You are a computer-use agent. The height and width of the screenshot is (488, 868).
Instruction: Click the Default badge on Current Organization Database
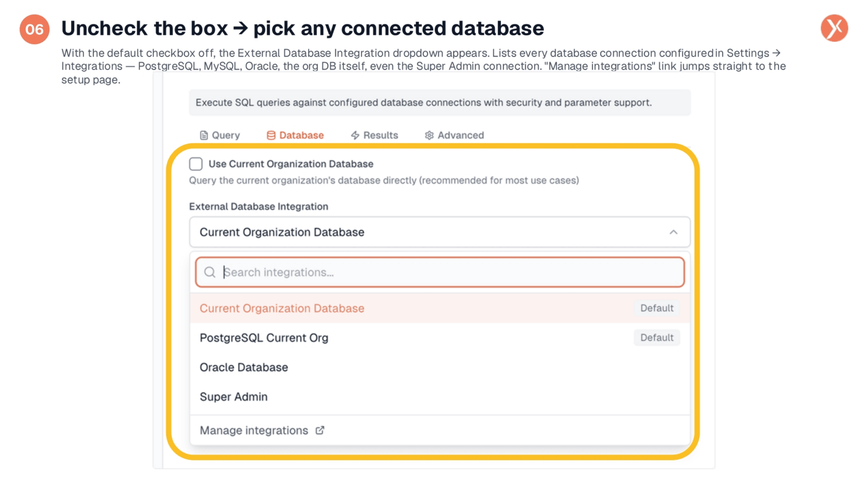coord(656,308)
